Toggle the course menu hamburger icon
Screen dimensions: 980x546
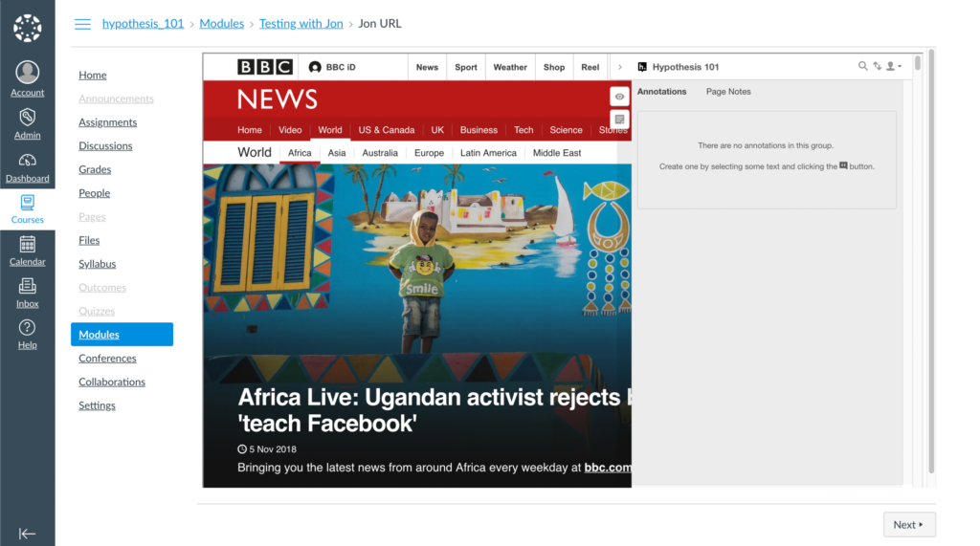pyautogui.click(x=82, y=24)
